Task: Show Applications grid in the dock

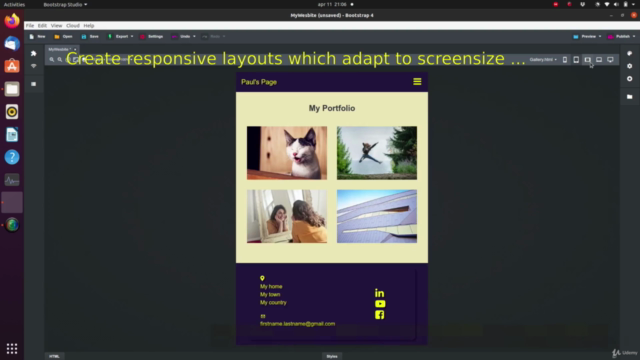Action: point(12,348)
